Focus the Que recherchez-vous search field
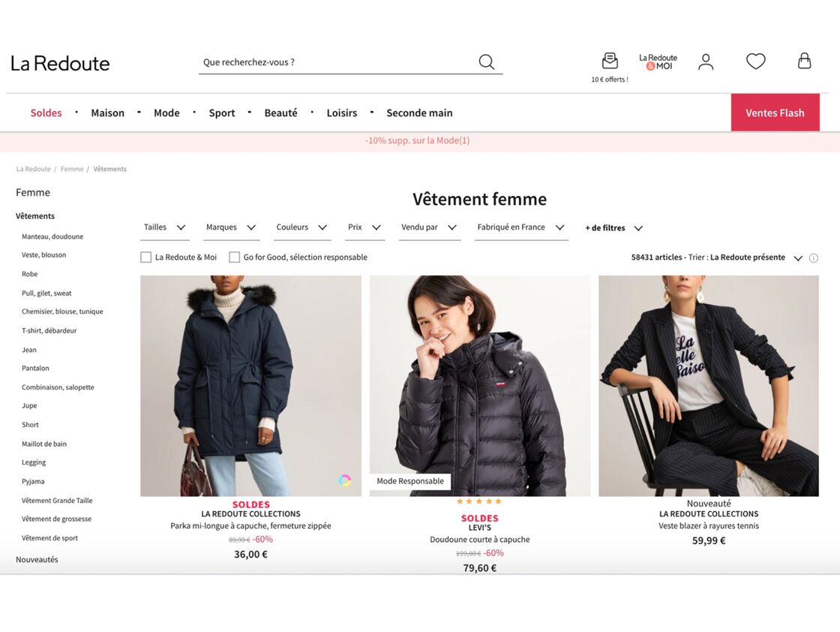840x632 pixels. pos(337,62)
